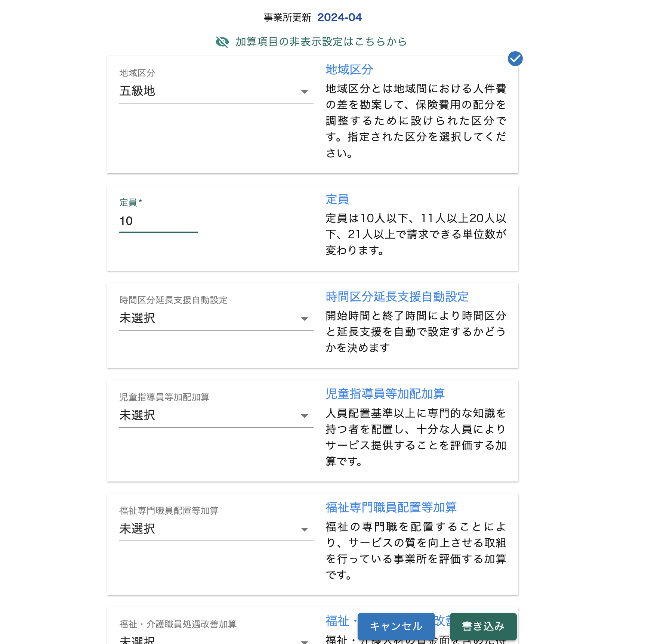
Task: Click the 地域区分 blue heading link
Action: point(349,69)
